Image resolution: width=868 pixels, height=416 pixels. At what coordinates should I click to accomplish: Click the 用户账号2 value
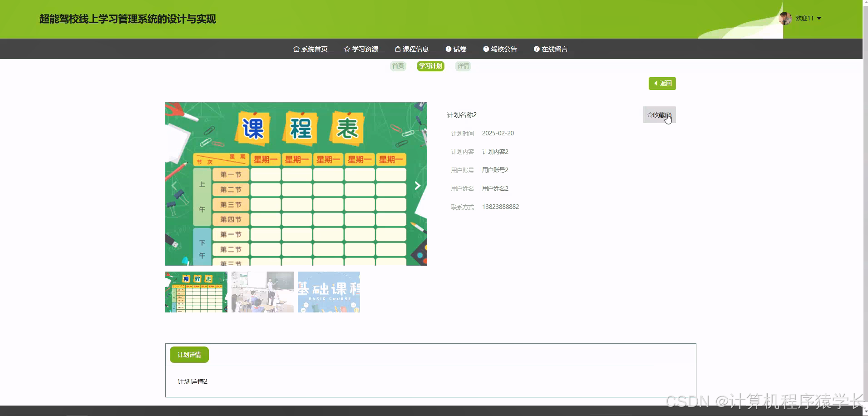tap(495, 170)
